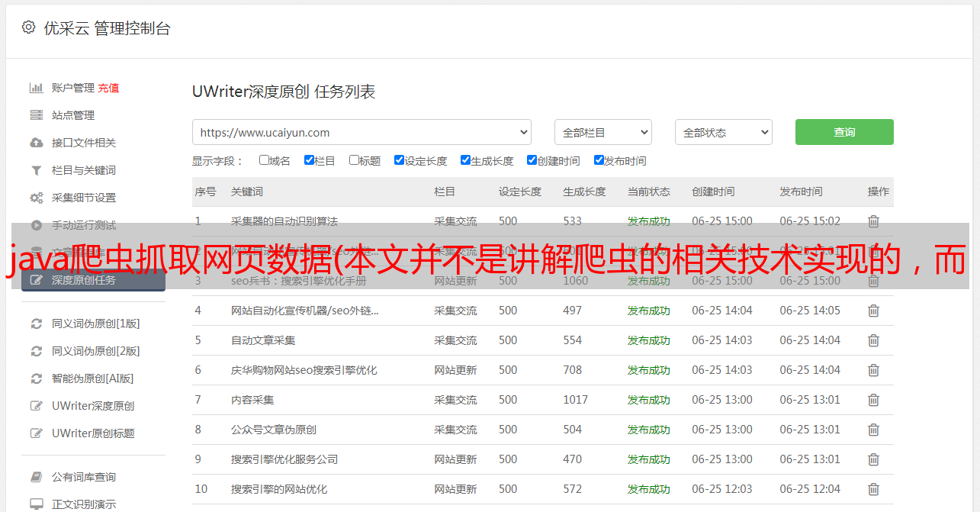Click the red 充值 link
The image size is (980, 512).
click(108, 88)
